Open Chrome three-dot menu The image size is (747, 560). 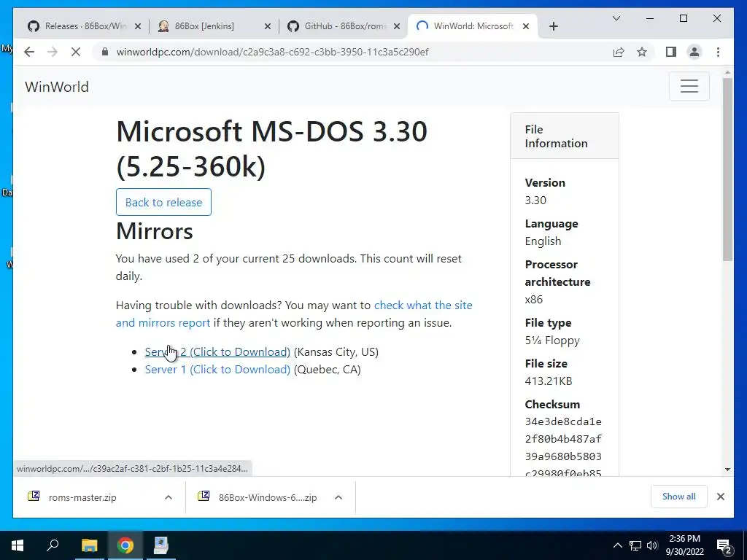[718, 52]
